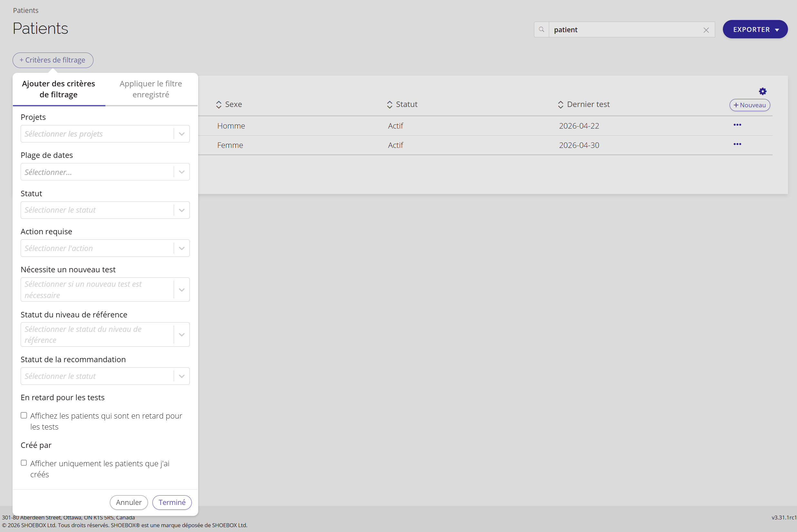797x532 pixels.
Task: Click the + Critères de filtrage button
Action: [53, 60]
